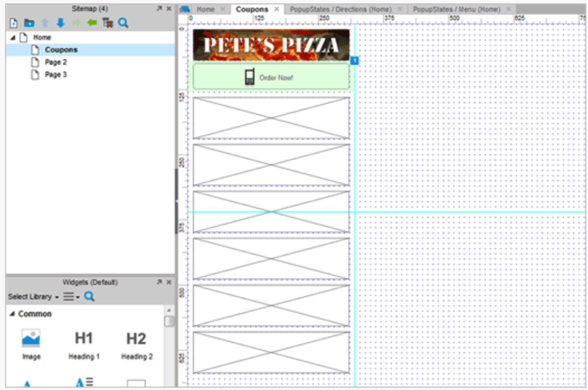Select Page 3 in the Sitemap
The width and height of the screenshot is (588, 390).
[x=55, y=75]
